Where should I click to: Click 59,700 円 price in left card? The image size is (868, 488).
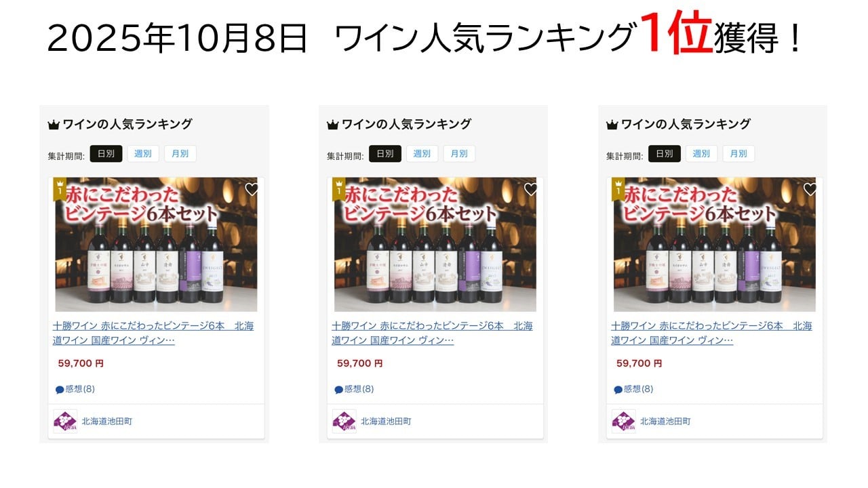point(81,363)
